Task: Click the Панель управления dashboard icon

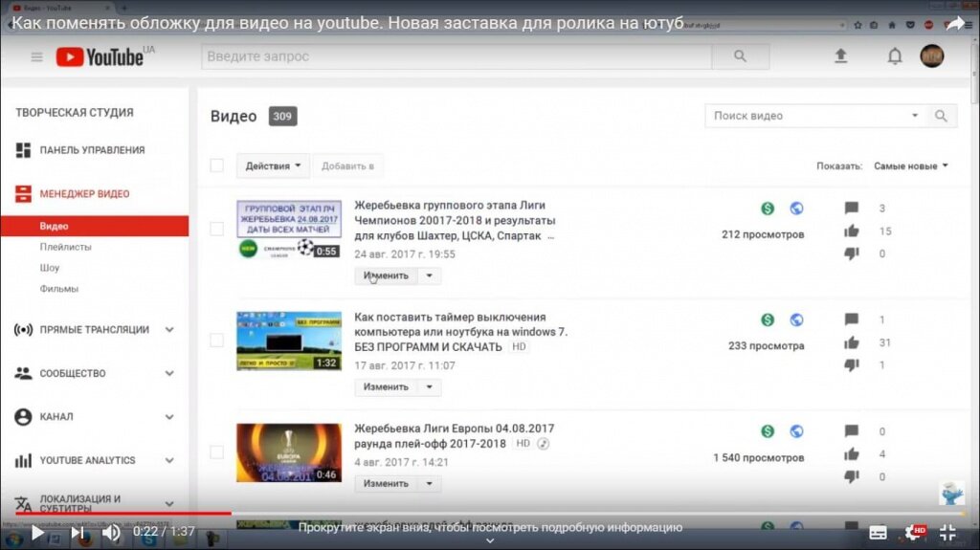Action: tap(23, 150)
